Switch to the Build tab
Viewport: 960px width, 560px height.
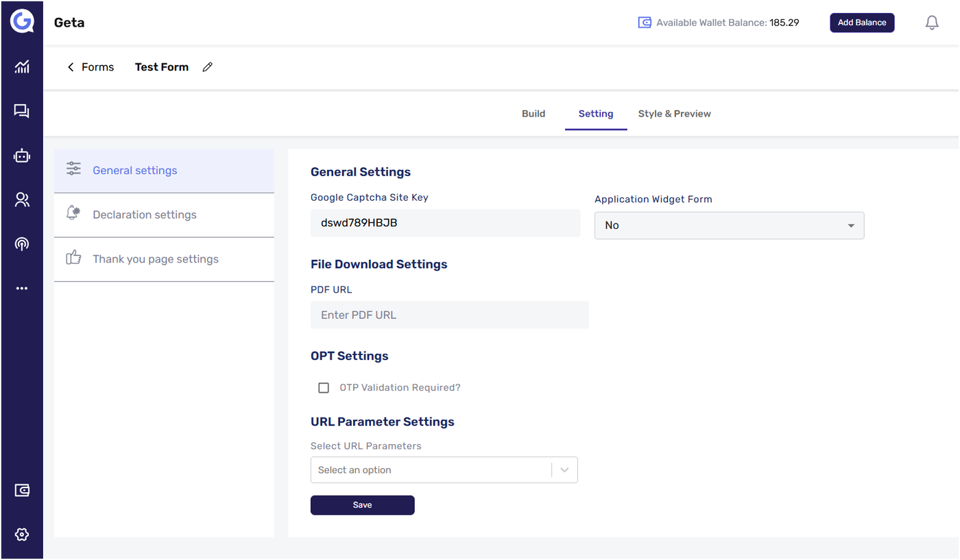point(533,114)
